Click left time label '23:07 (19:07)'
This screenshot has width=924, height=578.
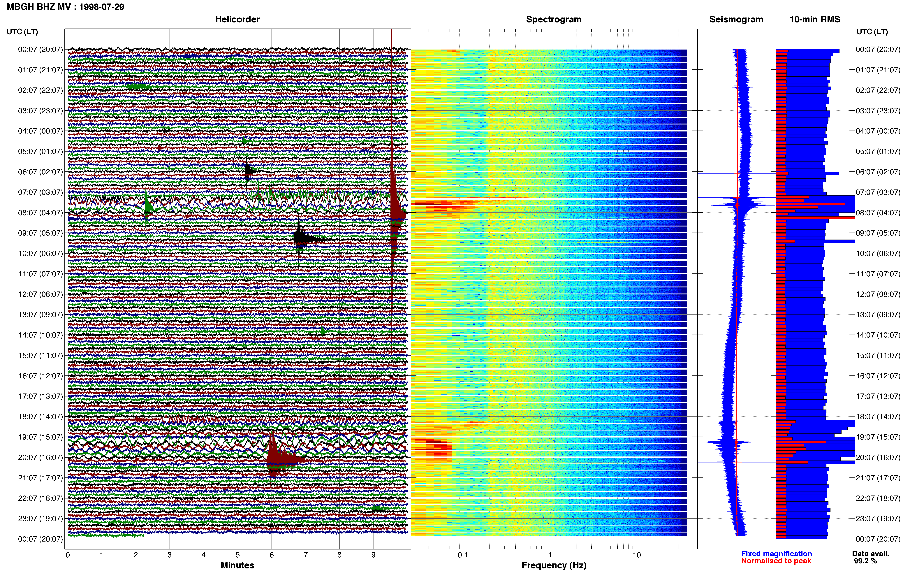tap(41, 518)
